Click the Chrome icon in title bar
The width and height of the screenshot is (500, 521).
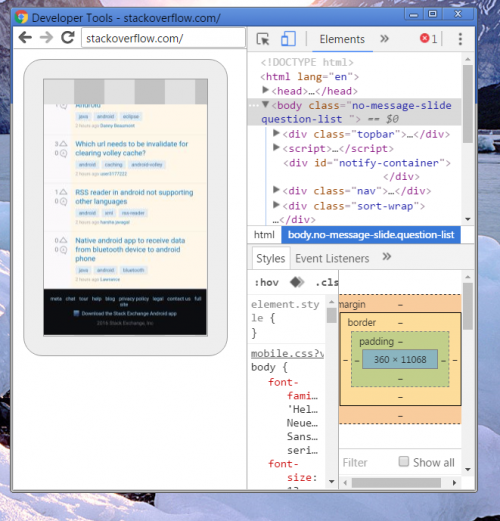pos(21,17)
